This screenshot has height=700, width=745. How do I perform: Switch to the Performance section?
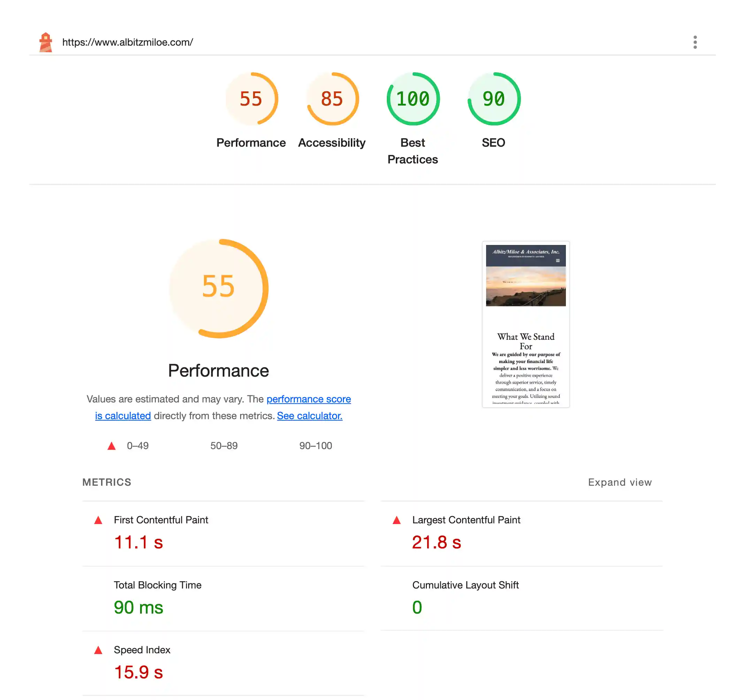pos(251,143)
